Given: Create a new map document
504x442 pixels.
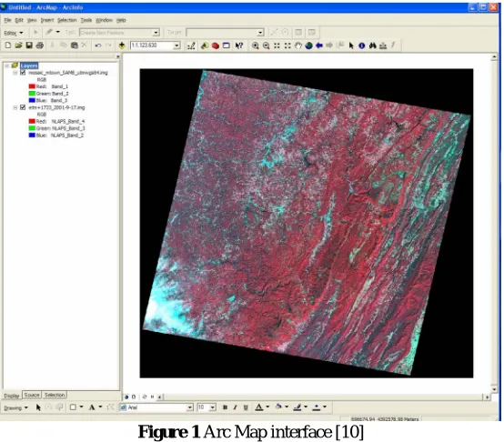Looking at the screenshot, I should pos(8,45).
